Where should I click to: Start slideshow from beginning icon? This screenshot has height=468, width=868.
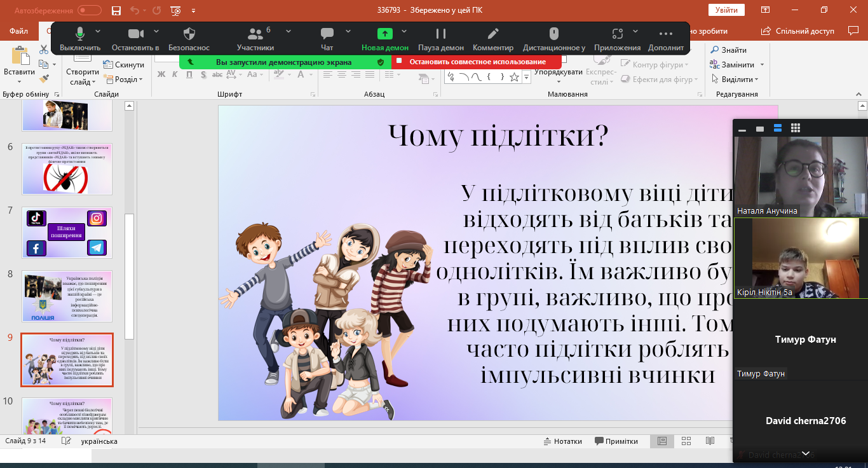[x=176, y=10]
